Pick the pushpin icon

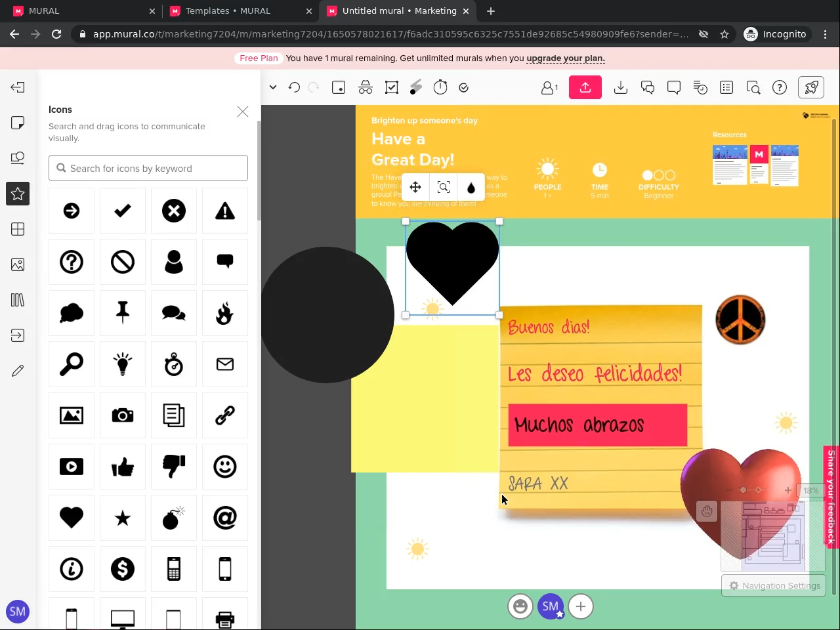pyautogui.click(x=123, y=313)
